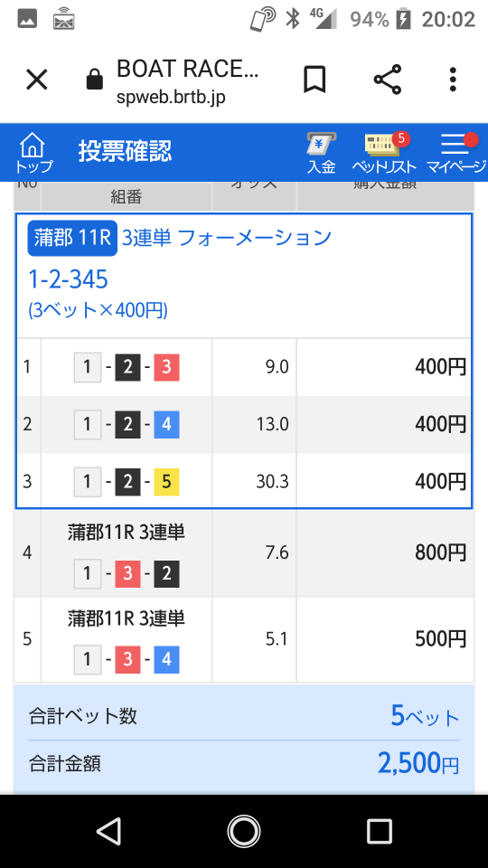Tap the 合計金額 2,500円 total

tap(244, 765)
